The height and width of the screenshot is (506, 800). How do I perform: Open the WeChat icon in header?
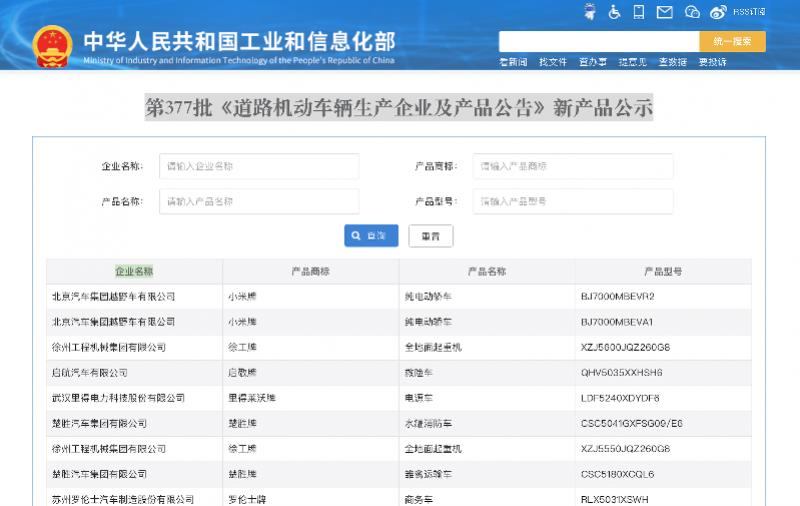tap(692, 12)
